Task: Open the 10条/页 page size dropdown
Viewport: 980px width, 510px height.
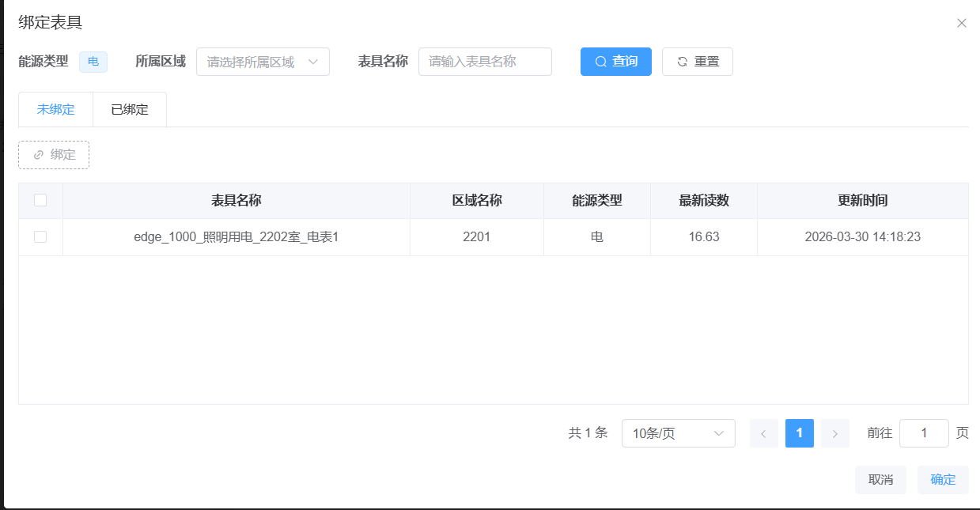Action: point(679,433)
